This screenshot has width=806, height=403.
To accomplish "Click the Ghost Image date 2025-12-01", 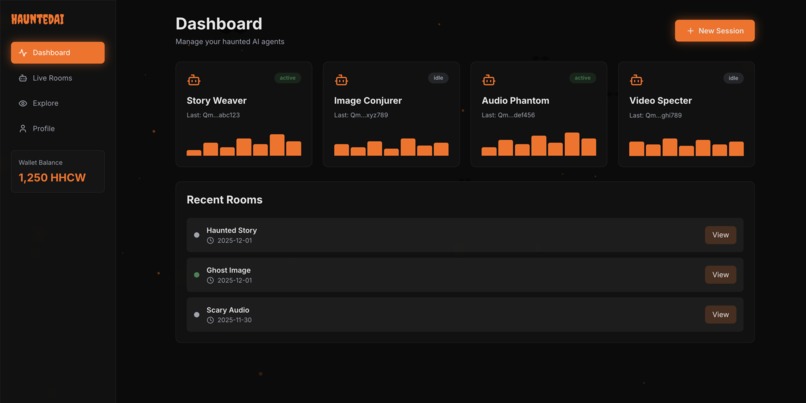I will 234,281.
